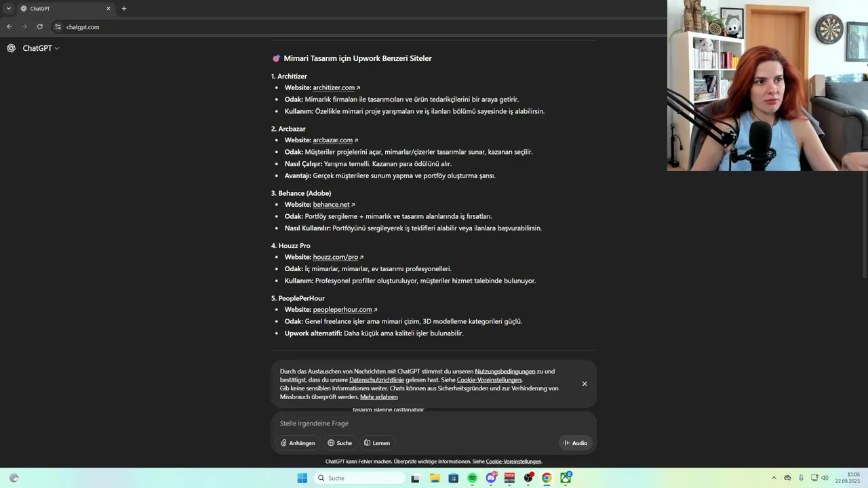This screenshot has height=488, width=868.
Task: Click the Suche web search button
Action: [340, 443]
